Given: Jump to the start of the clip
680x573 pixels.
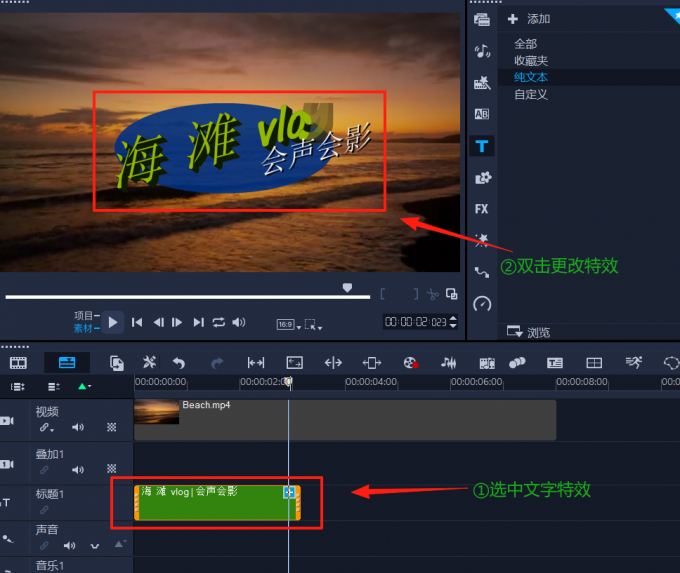Looking at the screenshot, I should [x=137, y=322].
